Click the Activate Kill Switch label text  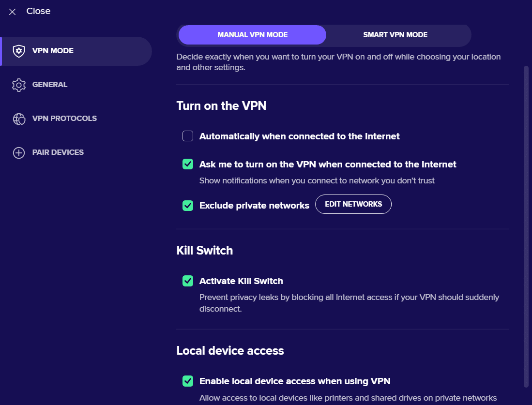(241, 281)
